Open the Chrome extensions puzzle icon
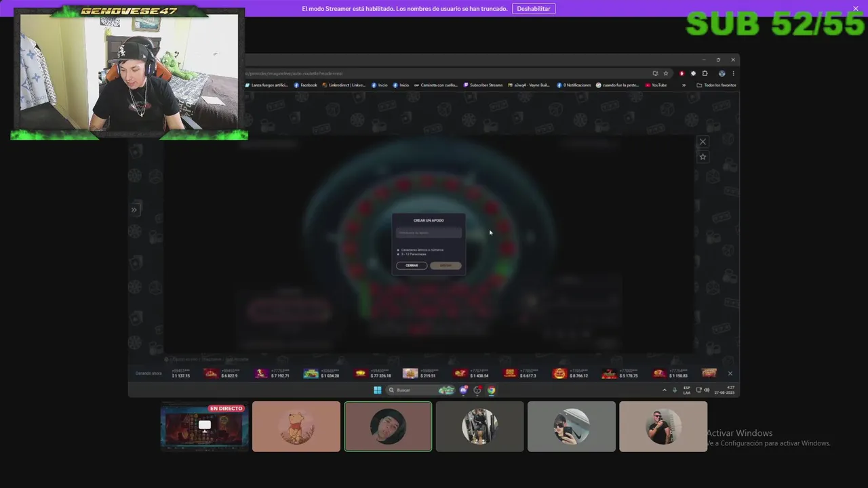 click(x=705, y=73)
